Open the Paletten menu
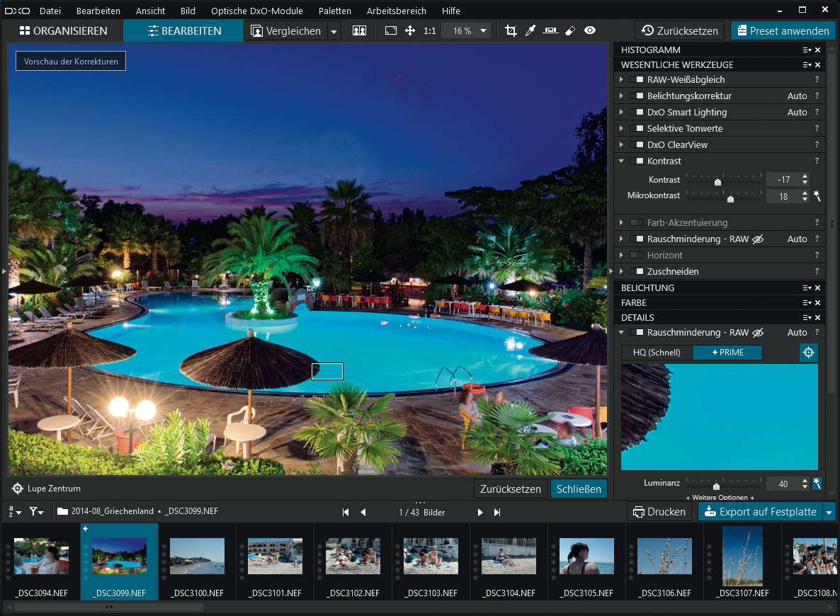 pyautogui.click(x=334, y=11)
